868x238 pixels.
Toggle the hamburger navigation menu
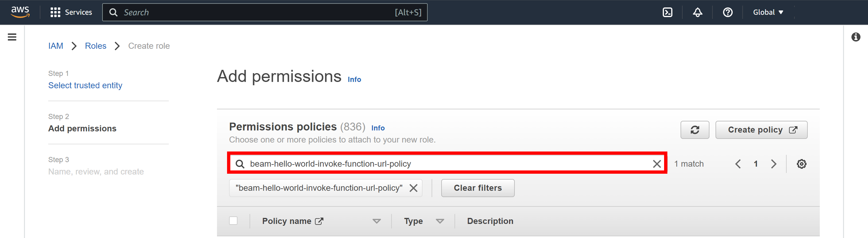(12, 37)
